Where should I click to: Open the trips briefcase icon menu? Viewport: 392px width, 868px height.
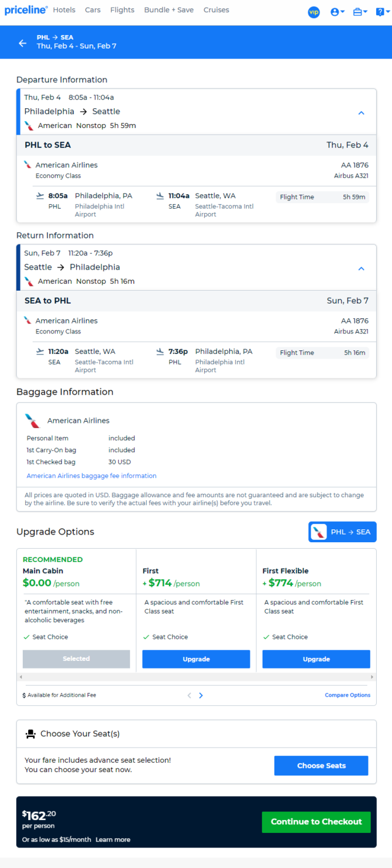point(360,12)
